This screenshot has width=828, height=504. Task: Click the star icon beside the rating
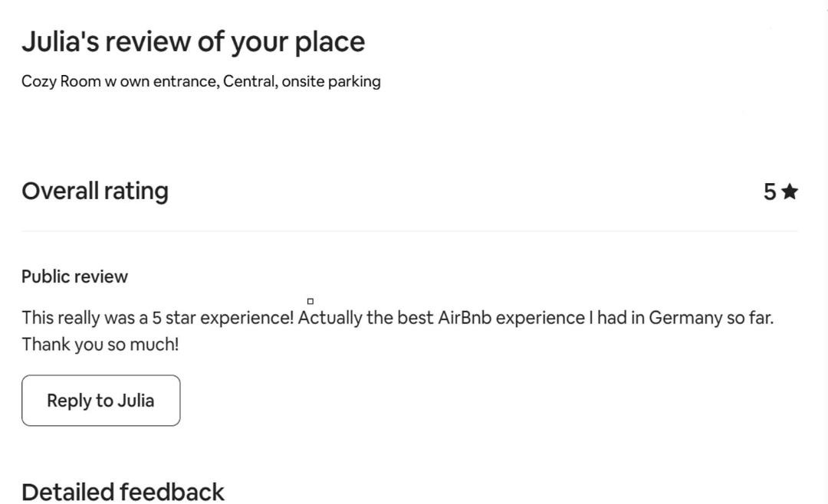click(x=790, y=191)
